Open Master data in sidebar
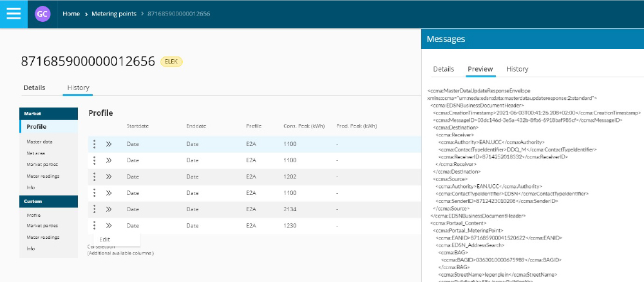Screen dimensions: 644x282 [39, 142]
